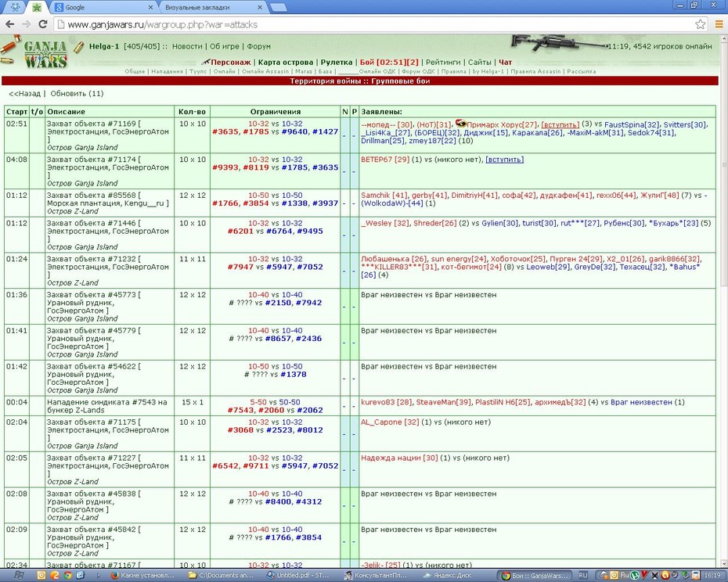Close the Google tab

[x=150, y=7]
